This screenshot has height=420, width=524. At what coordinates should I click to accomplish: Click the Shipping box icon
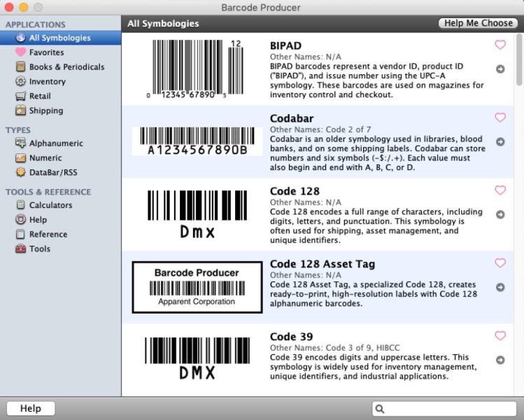tap(20, 111)
